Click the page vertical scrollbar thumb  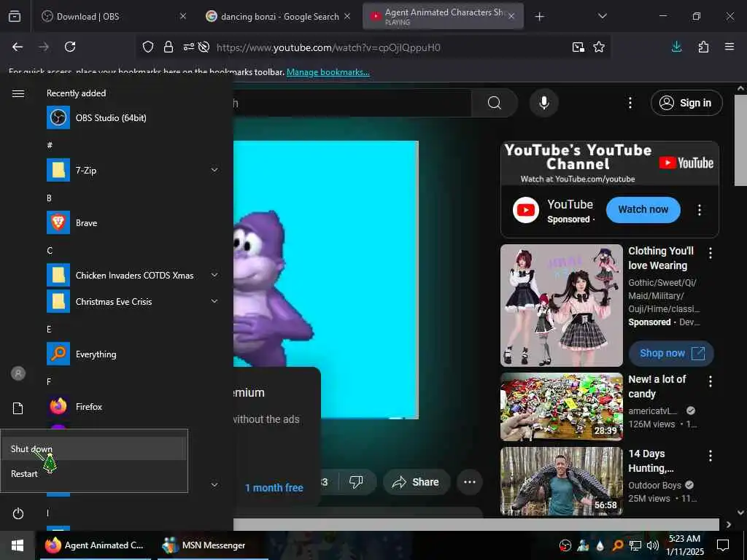740,140
